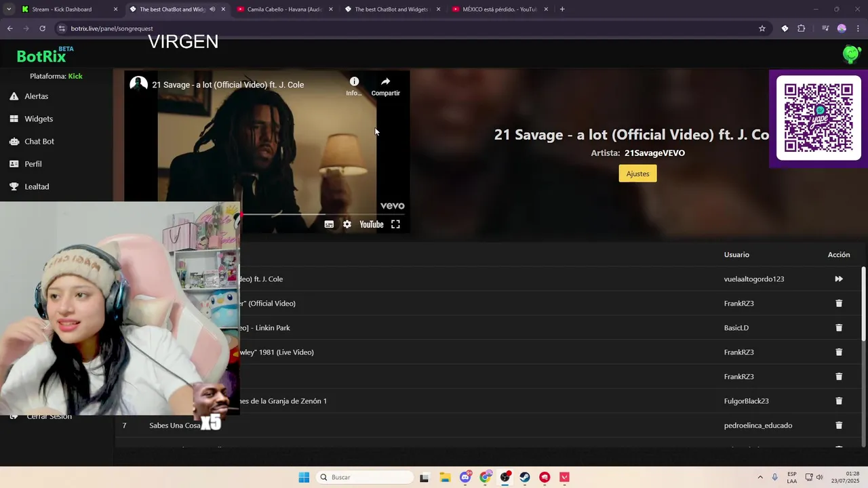
Task: Open the green user avatar menu
Action: click(x=851, y=54)
